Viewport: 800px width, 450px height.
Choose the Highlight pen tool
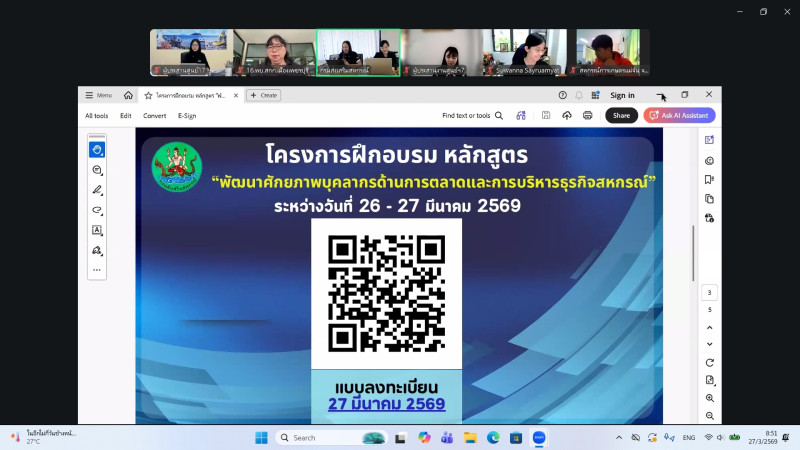tap(97, 190)
